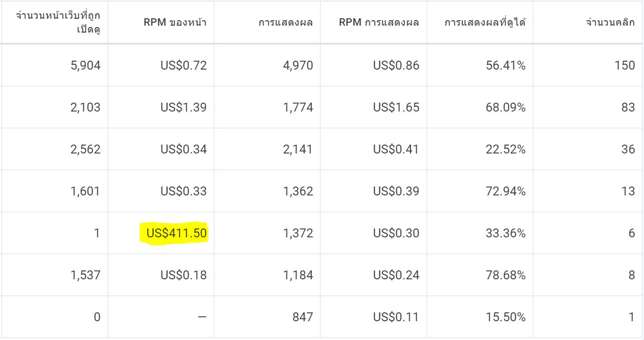Click the 1,362 impressions cell
644x340 pixels.
coord(298,191)
